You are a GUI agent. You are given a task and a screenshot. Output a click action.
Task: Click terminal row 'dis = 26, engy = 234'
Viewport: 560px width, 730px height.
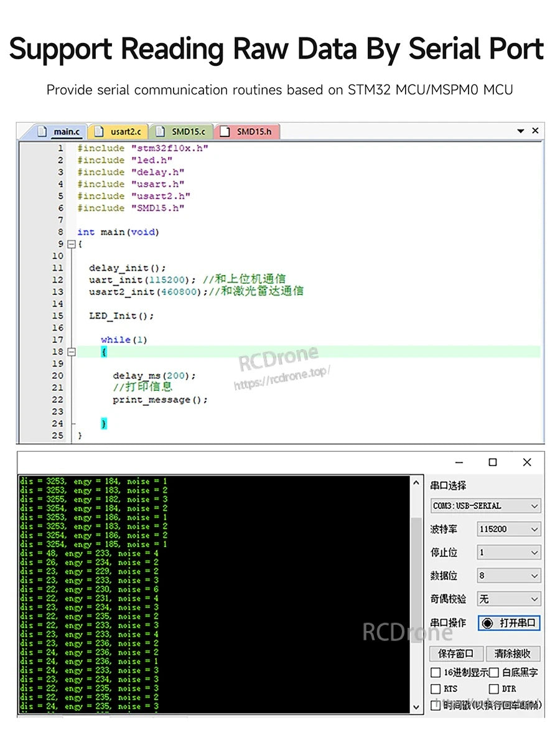[x=90, y=563]
